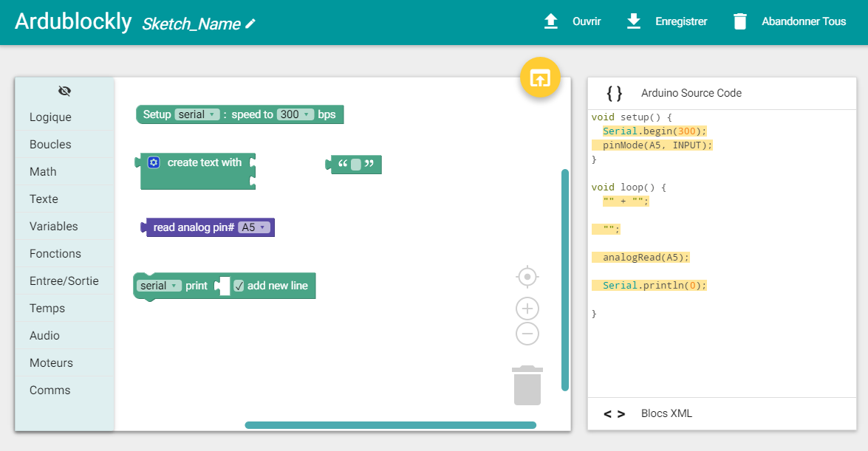Click the yellow upload to Arduino button

click(540, 78)
